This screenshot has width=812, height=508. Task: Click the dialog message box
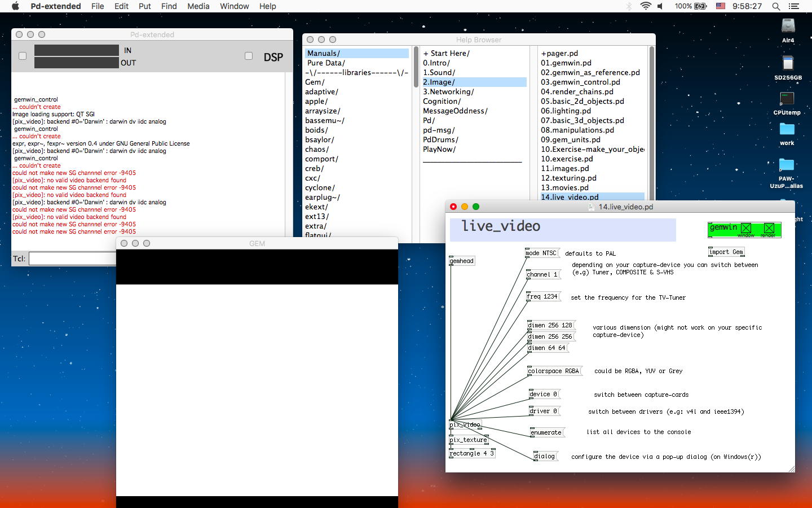[x=545, y=456]
